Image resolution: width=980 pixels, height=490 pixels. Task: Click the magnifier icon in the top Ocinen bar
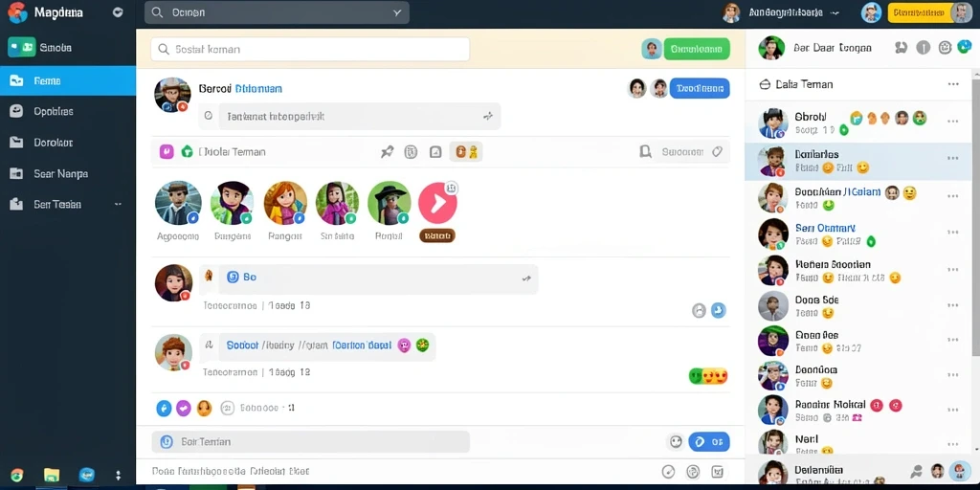click(158, 12)
